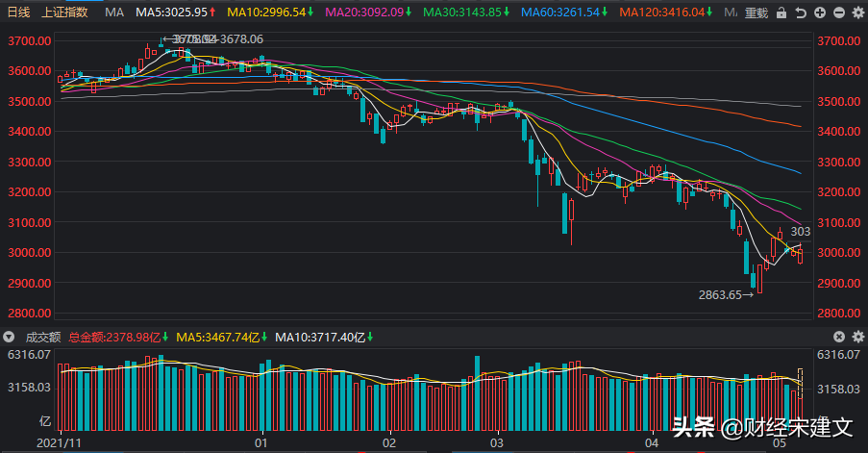The height and width of the screenshot is (453, 868).
Task: Click the 2021/11 date axis label
Action: click(x=59, y=443)
